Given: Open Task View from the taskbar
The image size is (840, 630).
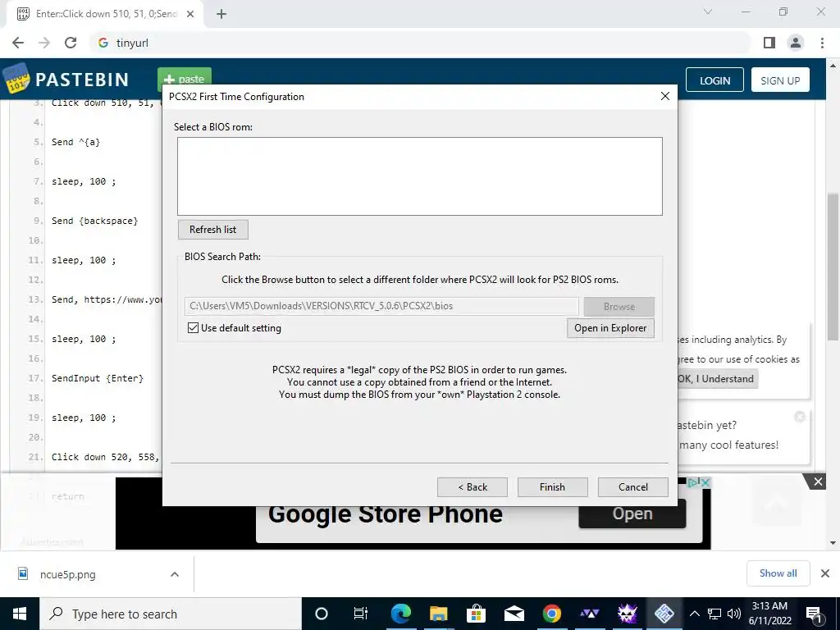Looking at the screenshot, I should point(361,614).
